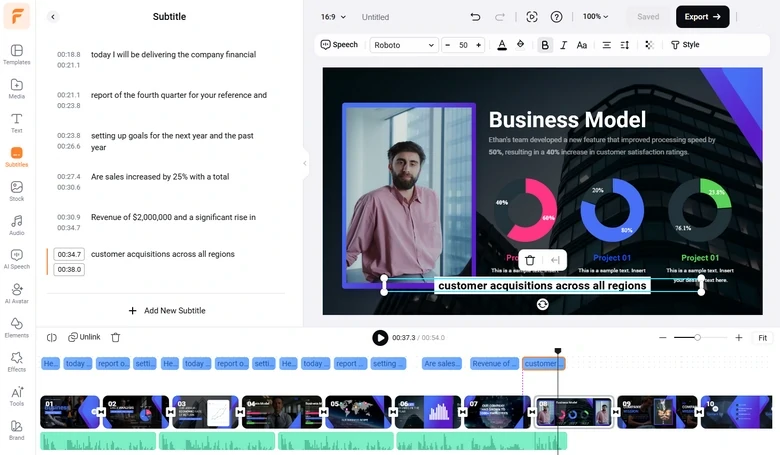Image resolution: width=780 pixels, height=455 pixels.
Task: Open the Roboto font dropdown
Action: (404, 45)
